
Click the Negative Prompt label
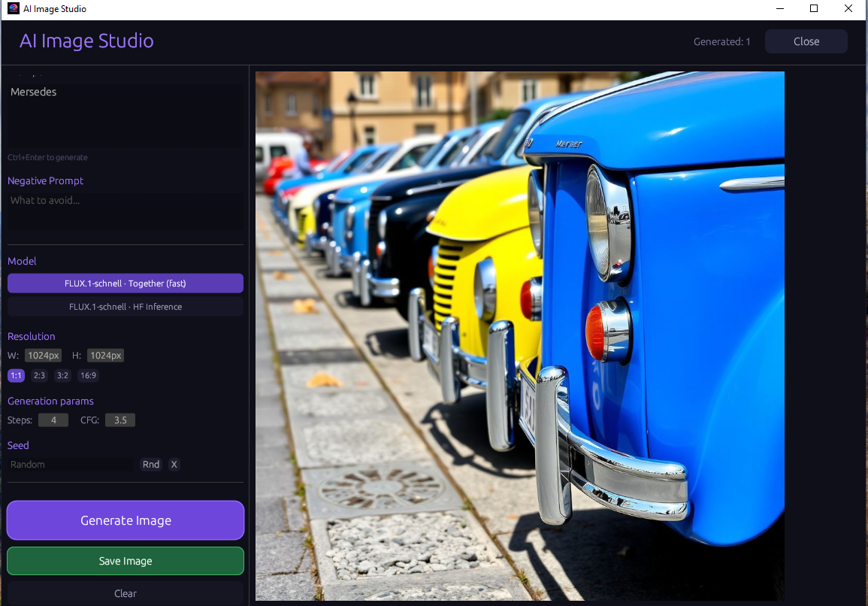[45, 180]
